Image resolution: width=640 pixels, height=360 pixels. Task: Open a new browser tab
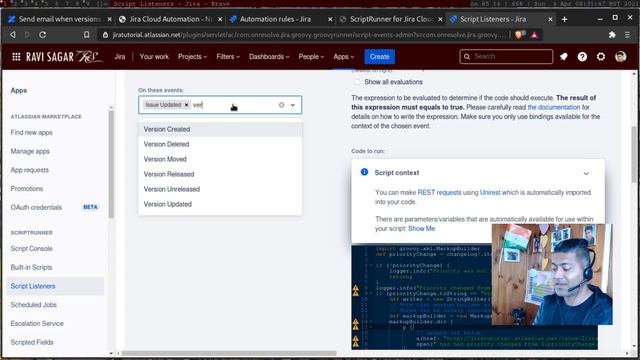pyautogui.click(x=564, y=19)
